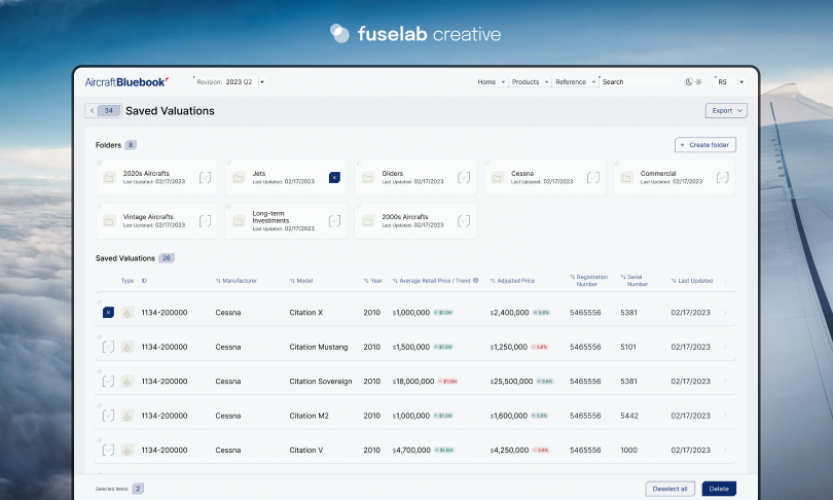Click the Deselect all button
This screenshot has width=833, height=500.
pyautogui.click(x=669, y=489)
